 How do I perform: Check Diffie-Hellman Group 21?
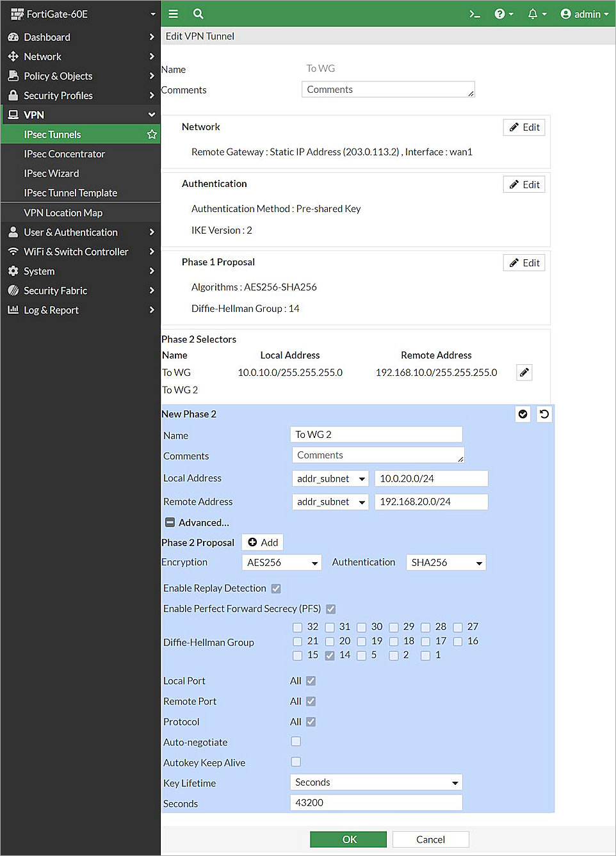(x=297, y=641)
